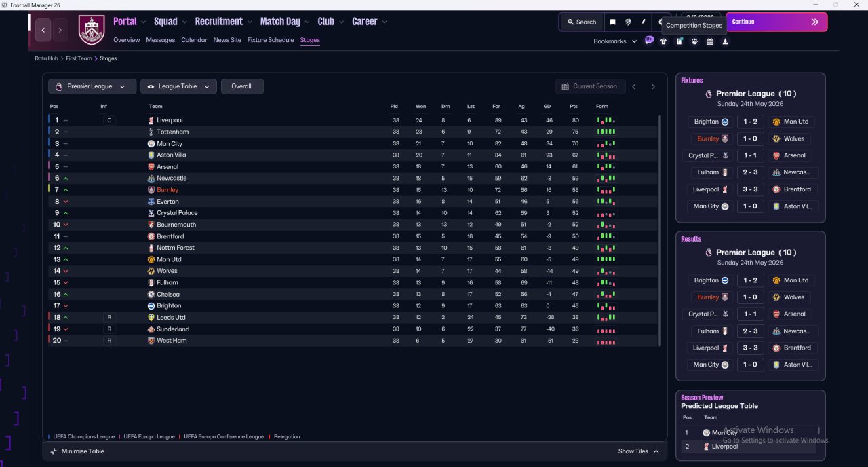
Task: Click the Search button
Action: click(581, 22)
